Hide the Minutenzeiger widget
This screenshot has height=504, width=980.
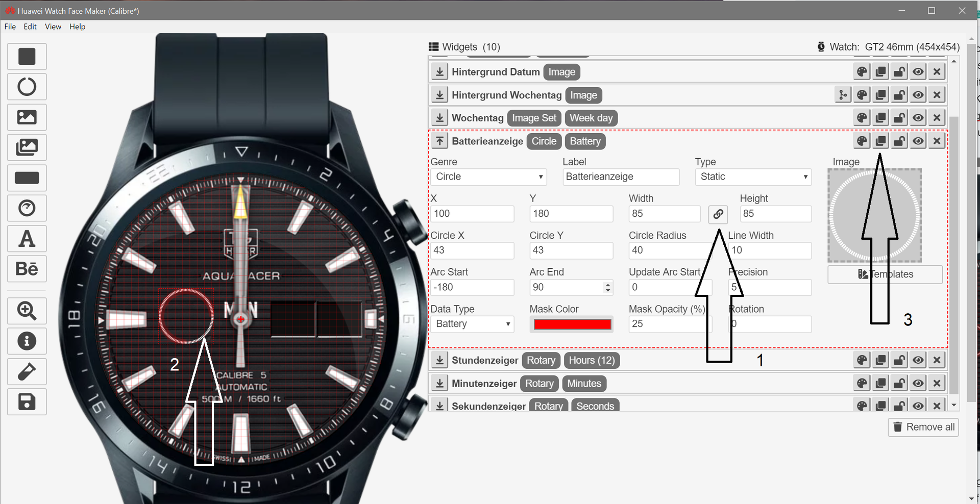[x=918, y=383]
